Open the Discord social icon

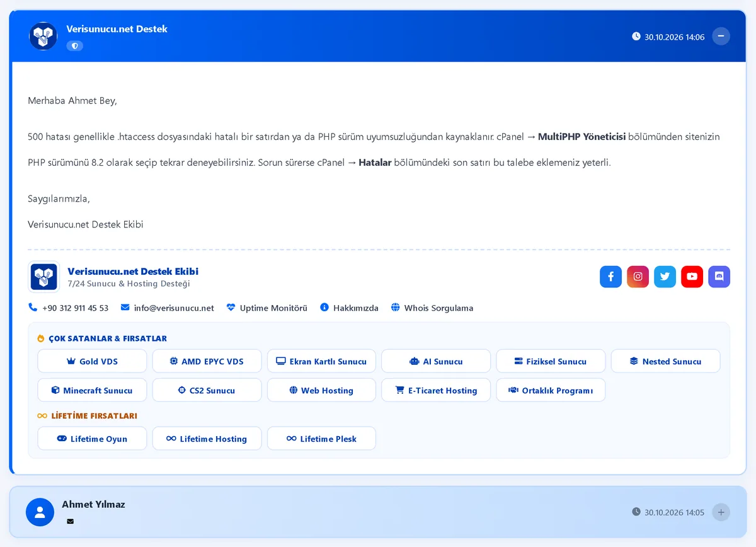tap(719, 277)
